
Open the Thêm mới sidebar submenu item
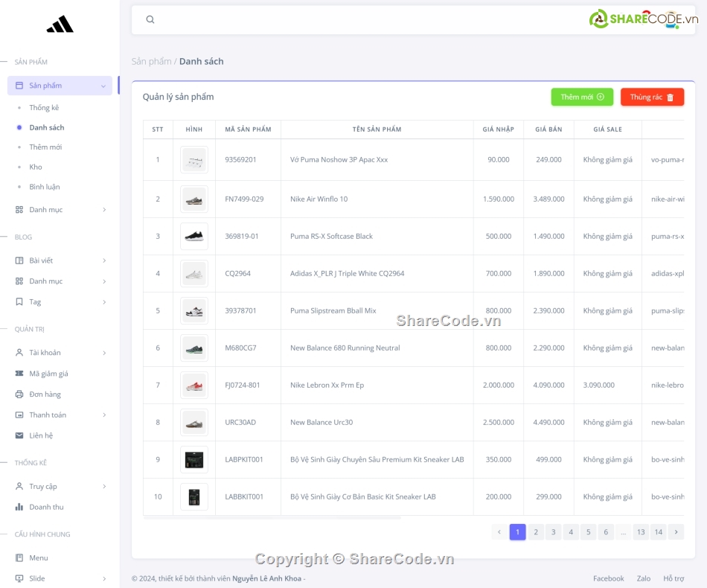point(45,147)
